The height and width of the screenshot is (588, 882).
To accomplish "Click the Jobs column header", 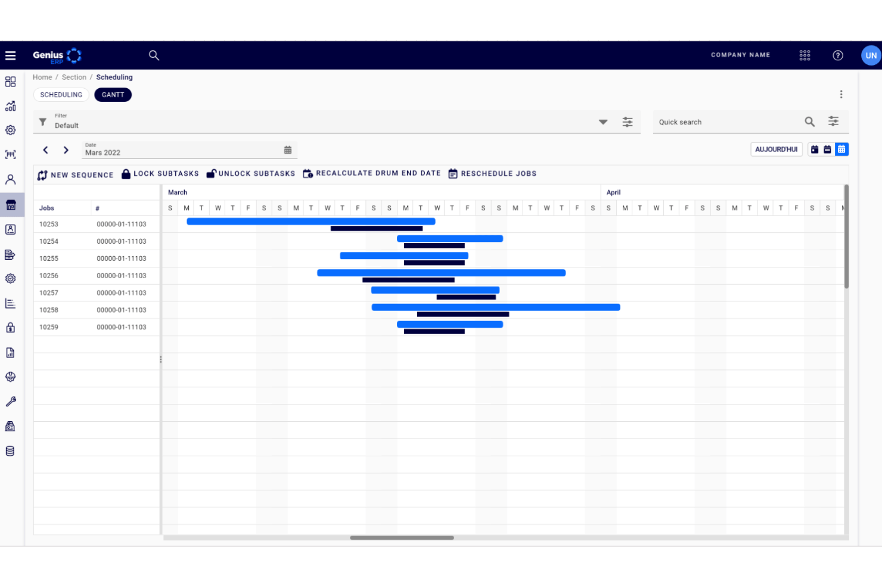I will 62,208.
